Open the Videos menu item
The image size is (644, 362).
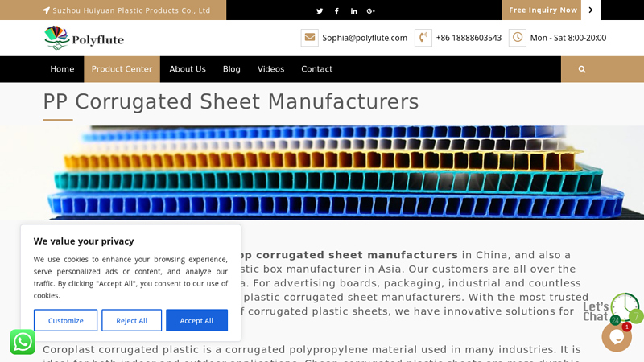[270, 69]
